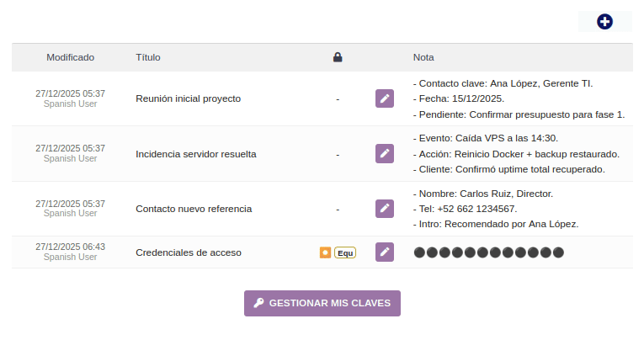644x340 pixels.
Task: Click the Modificado column header
Action: click(x=71, y=57)
